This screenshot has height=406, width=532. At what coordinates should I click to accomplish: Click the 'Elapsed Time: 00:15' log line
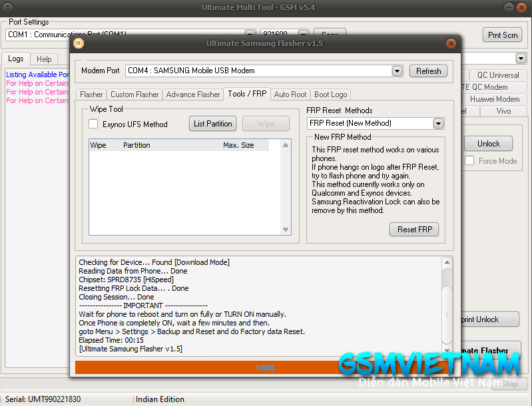pos(111,340)
